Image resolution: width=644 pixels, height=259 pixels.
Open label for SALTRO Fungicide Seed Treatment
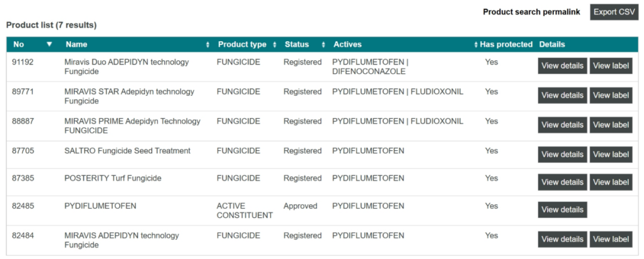(611, 155)
